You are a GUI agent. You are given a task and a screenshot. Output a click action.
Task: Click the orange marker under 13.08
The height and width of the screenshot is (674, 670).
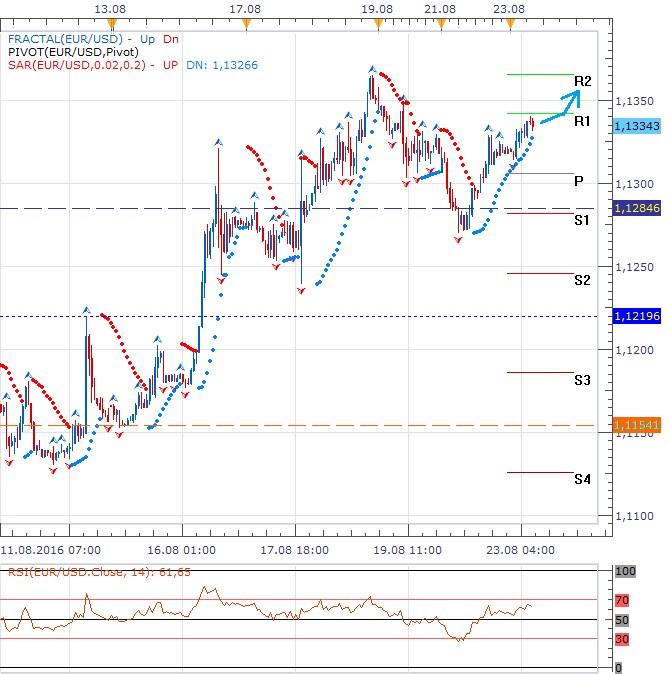click(112, 24)
